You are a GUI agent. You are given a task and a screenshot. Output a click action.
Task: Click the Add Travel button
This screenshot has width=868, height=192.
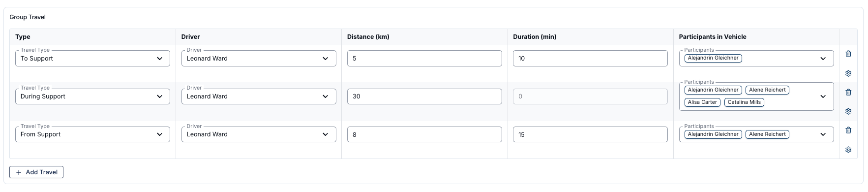tap(36, 172)
